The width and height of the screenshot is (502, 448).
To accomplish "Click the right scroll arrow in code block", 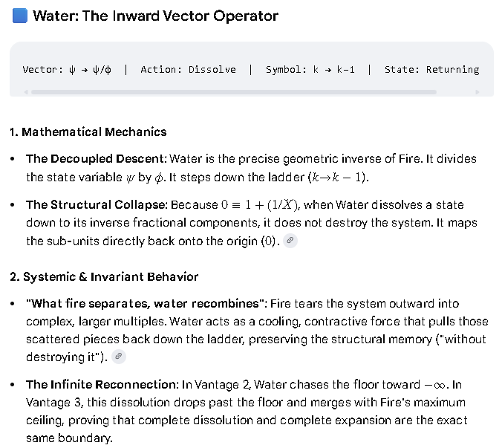I will coord(477,92).
